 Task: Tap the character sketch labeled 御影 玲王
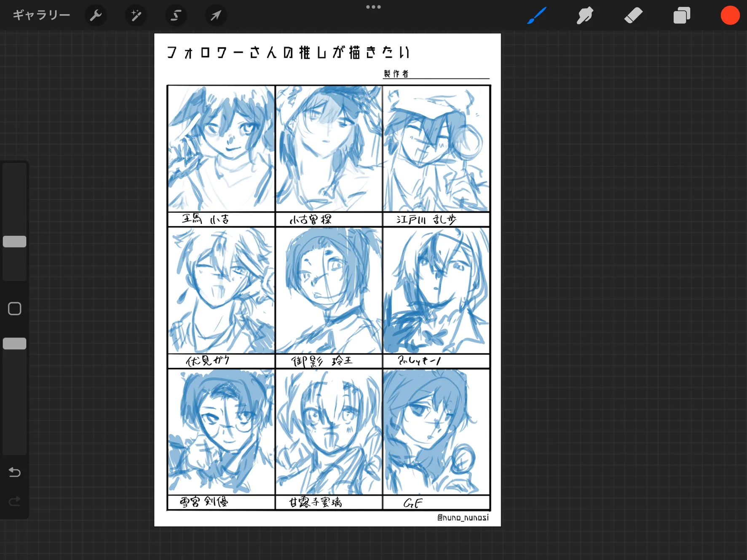click(x=329, y=290)
